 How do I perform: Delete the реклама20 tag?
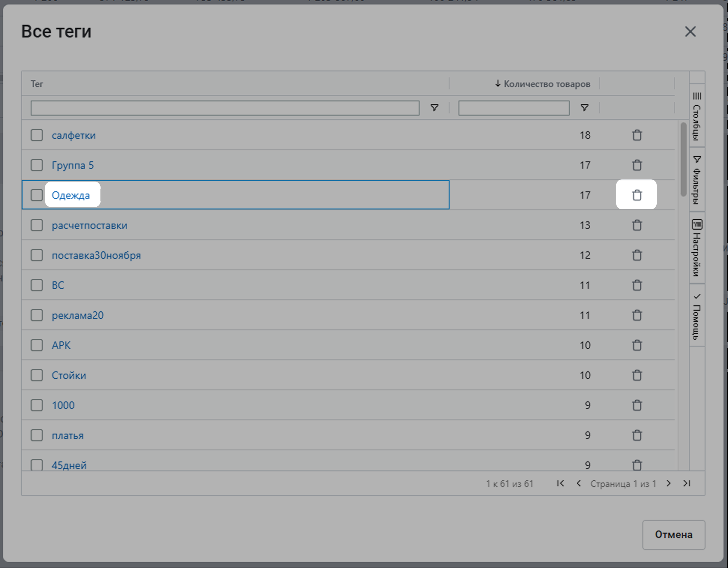(637, 315)
